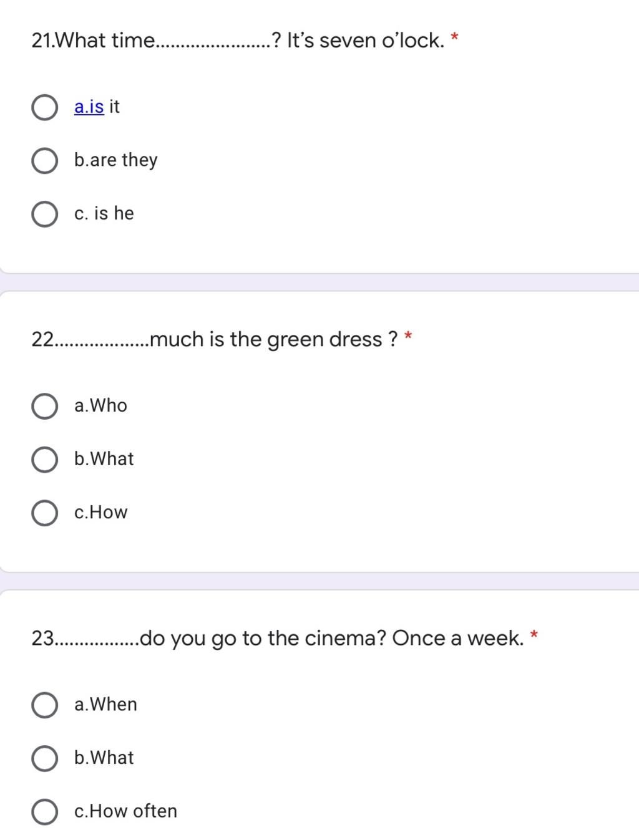This screenshot has width=639, height=840.
Task: Click the red required asterisk on question 21
Action: pos(455,38)
